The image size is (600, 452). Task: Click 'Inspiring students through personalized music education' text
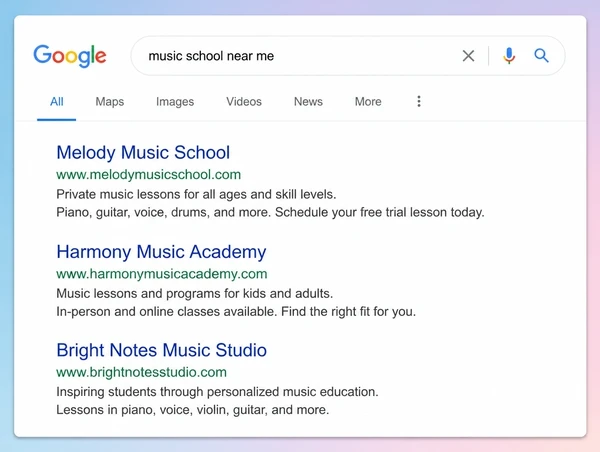(217, 392)
